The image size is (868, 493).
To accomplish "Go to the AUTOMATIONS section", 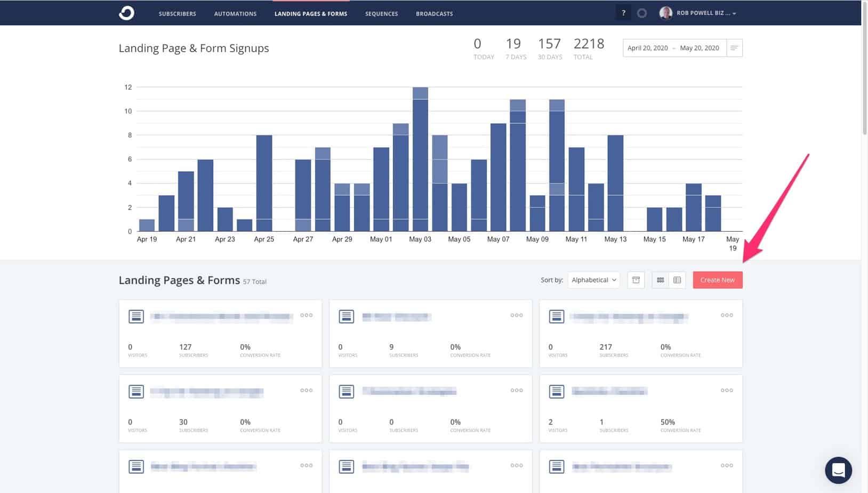I will coord(235,14).
